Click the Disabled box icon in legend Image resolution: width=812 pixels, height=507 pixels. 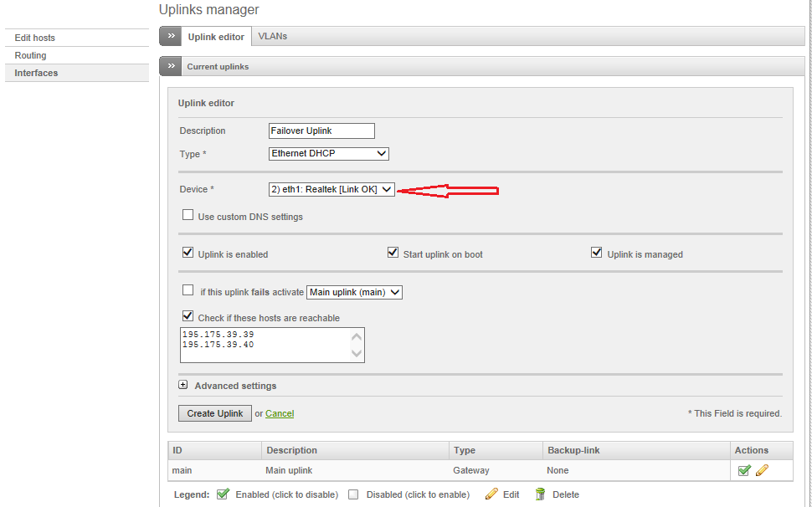pos(353,494)
